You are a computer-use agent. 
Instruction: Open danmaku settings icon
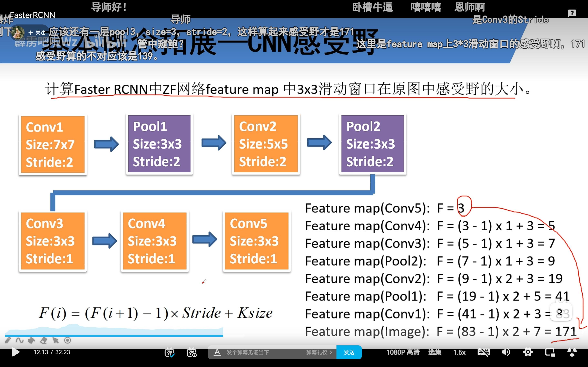tap(192, 353)
